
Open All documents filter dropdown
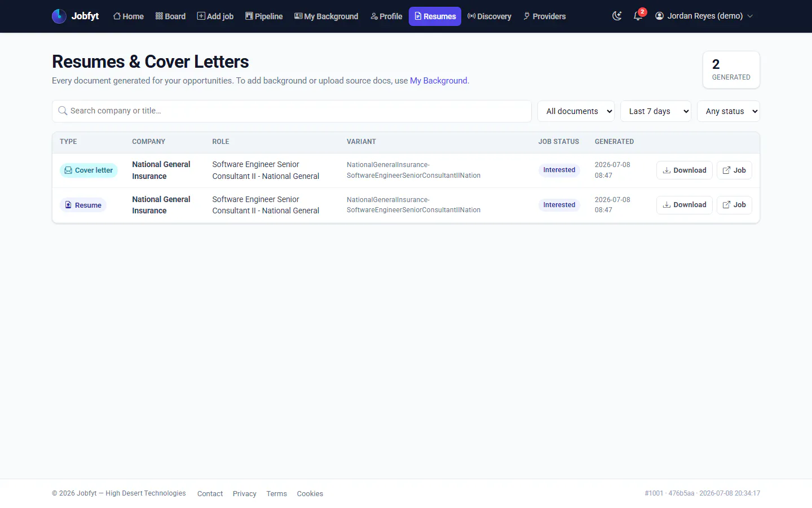pos(576,111)
